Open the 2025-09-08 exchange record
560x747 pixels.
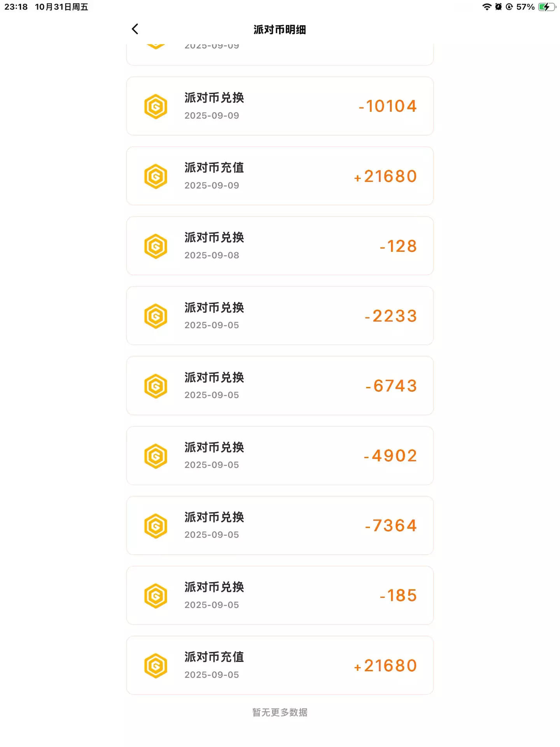[x=280, y=246]
